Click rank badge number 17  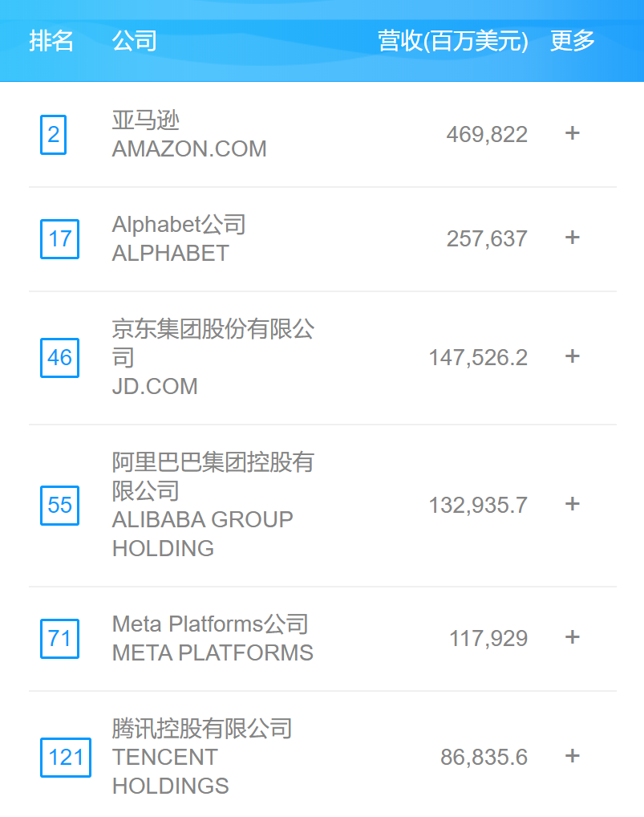(59, 239)
